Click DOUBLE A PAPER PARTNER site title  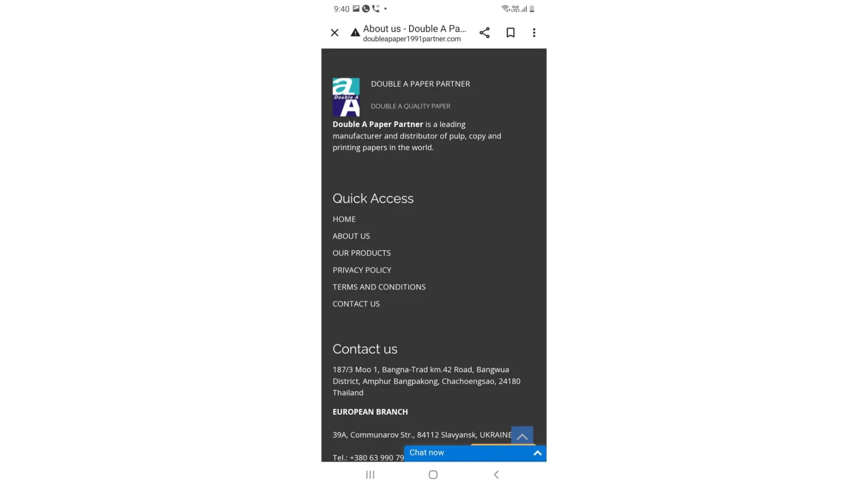(420, 84)
